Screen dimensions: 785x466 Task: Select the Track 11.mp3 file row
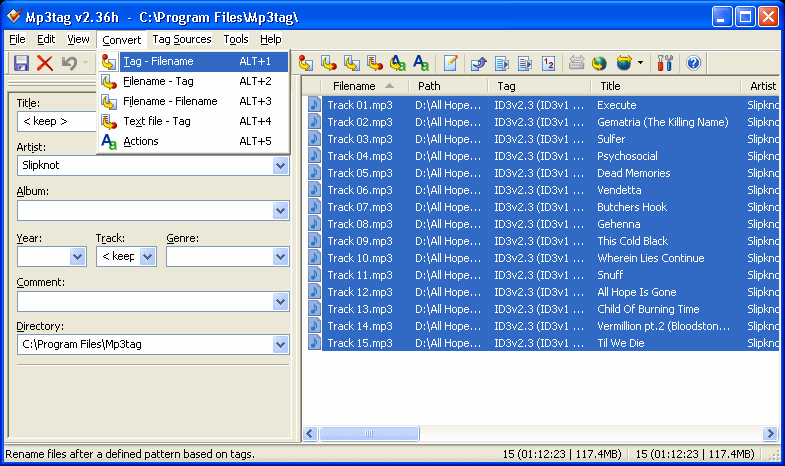tap(543, 275)
